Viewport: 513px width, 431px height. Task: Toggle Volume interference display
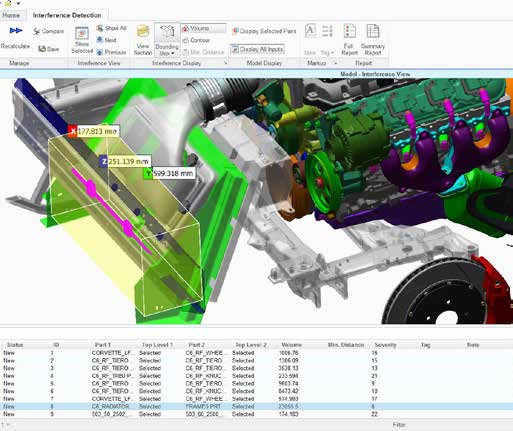point(203,28)
